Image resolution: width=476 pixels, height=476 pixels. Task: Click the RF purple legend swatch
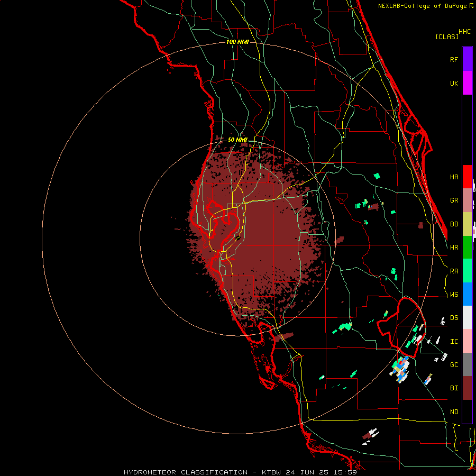(467, 59)
